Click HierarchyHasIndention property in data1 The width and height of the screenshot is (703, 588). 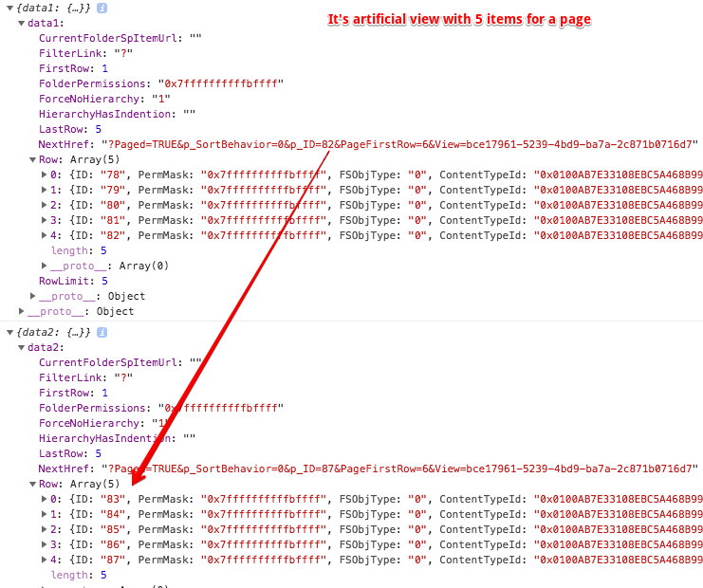(x=117, y=115)
